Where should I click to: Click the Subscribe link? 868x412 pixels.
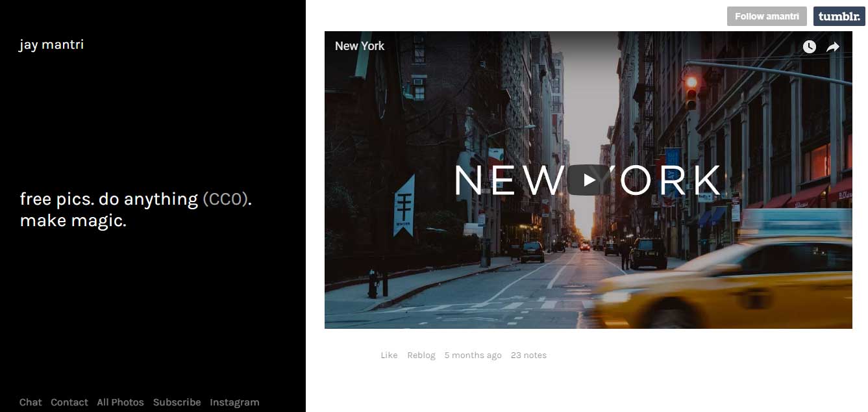coord(177,402)
